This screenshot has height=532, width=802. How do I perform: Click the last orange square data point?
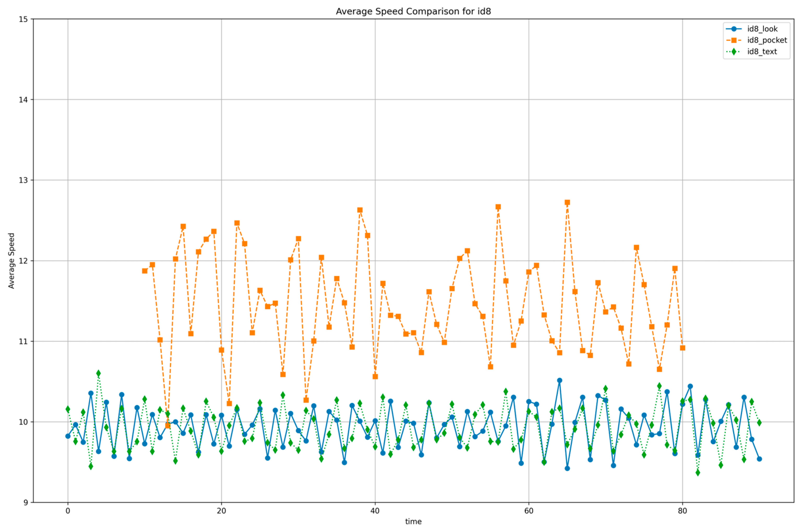pos(683,348)
